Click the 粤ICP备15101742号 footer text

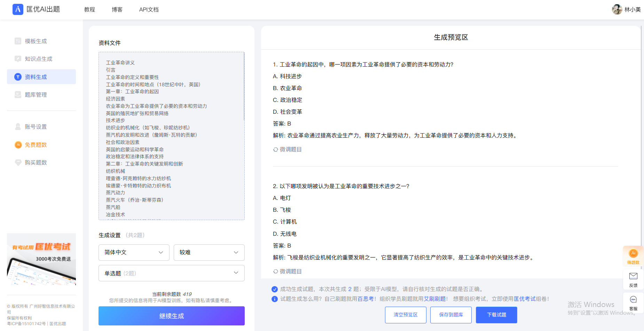tap(26, 324)
